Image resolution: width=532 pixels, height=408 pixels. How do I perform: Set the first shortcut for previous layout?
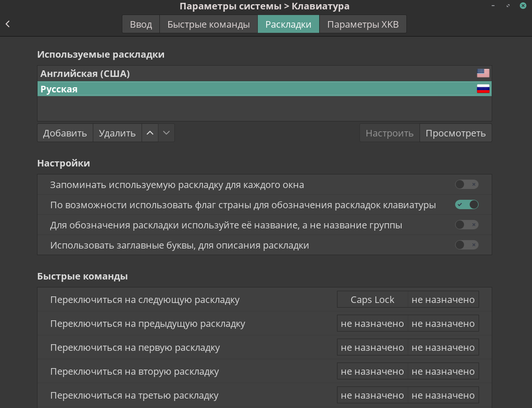pyautogui.click(x=372, y=324)
